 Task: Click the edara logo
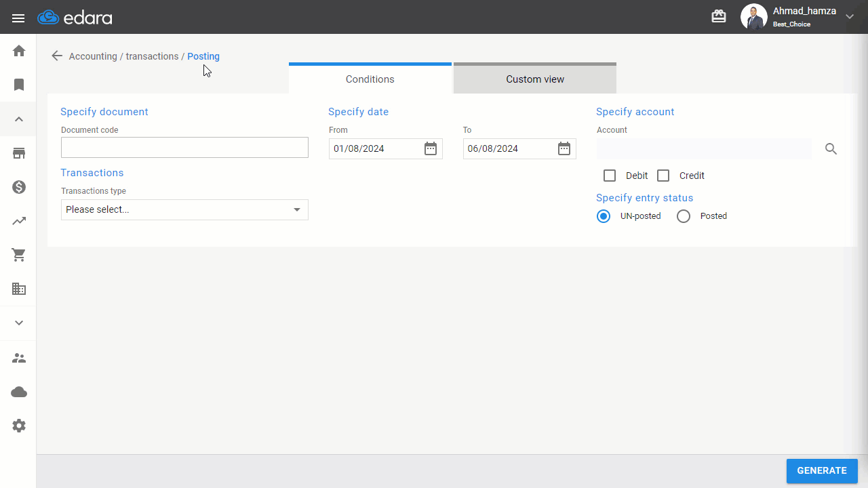(x=75, y=18)
